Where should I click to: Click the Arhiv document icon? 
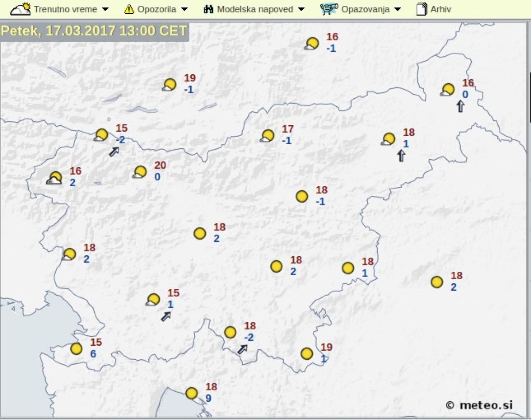422,9
